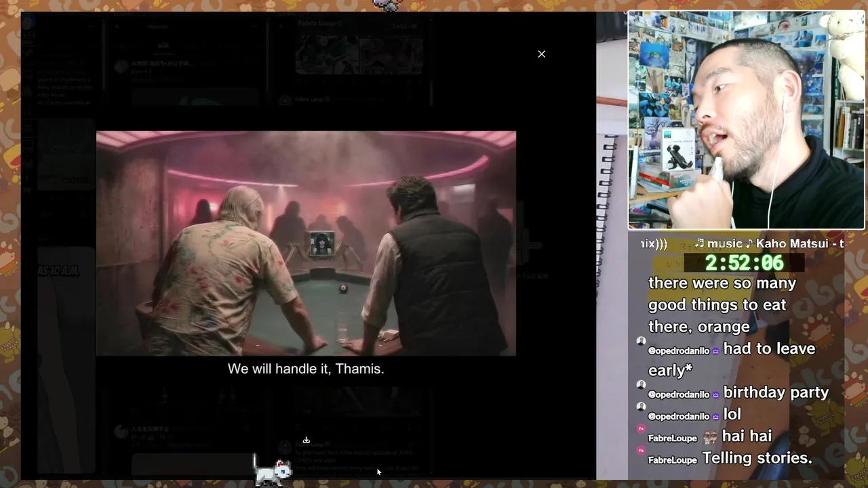Click the pink avatar beside 'hai hai' message
This screenshot has height=488, width=868.
641,428
